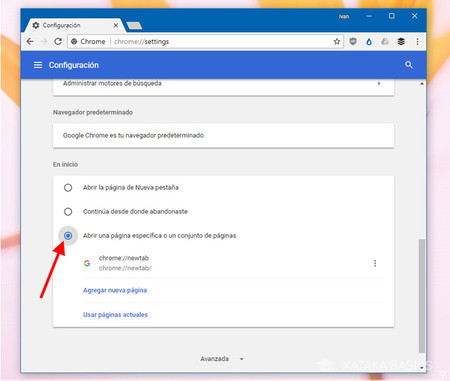Select Abrir una página específica radio button
Image resolution: width=450 pixels, height=381 pixels.
pos(68,236)
